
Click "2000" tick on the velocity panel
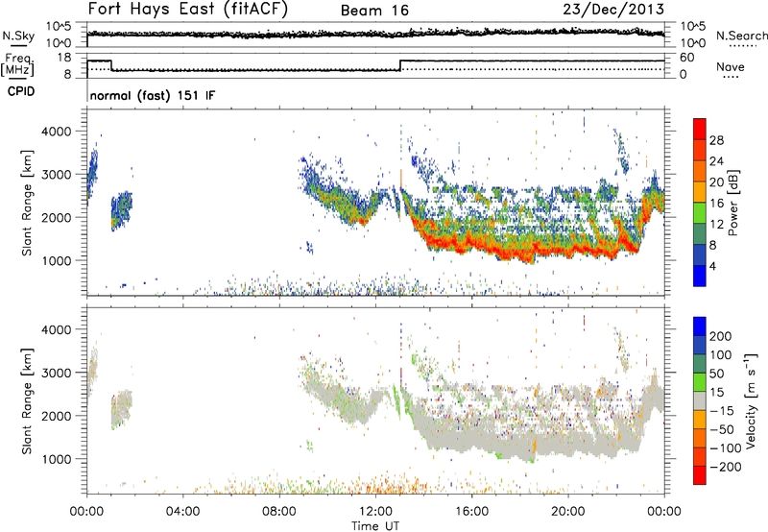[x=57, y=416]
